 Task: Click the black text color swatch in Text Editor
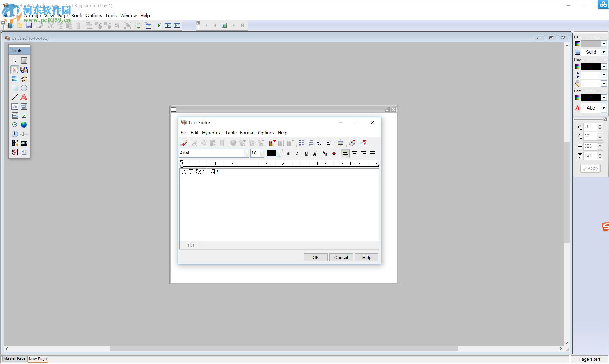coord(271,153)
